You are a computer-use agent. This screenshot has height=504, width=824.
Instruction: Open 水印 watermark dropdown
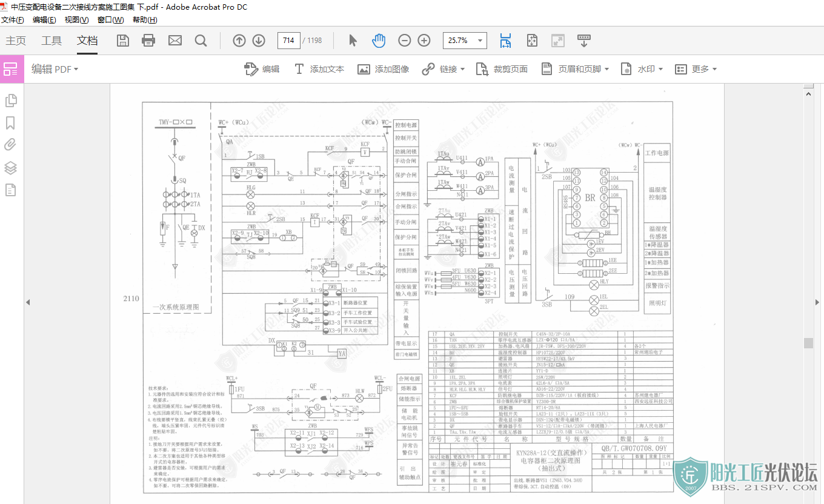click(642, 69)
